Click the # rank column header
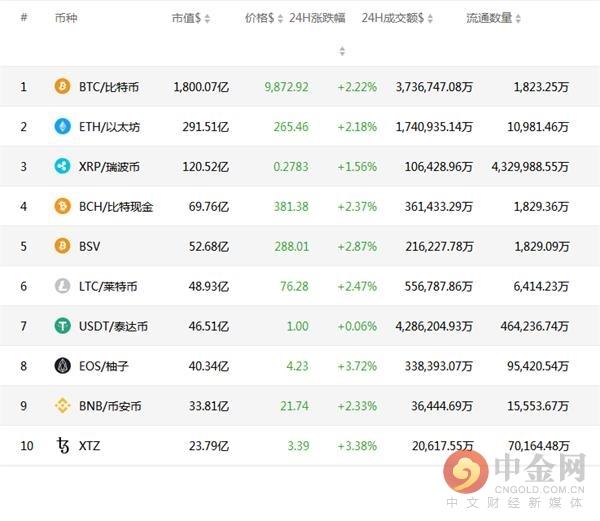 (24, 17)
